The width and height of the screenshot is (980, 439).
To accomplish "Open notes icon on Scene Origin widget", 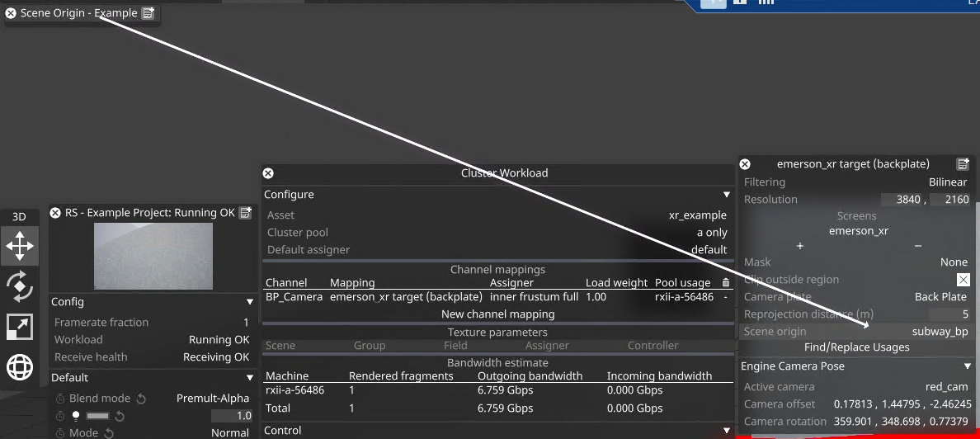I will tap(148, 13).
